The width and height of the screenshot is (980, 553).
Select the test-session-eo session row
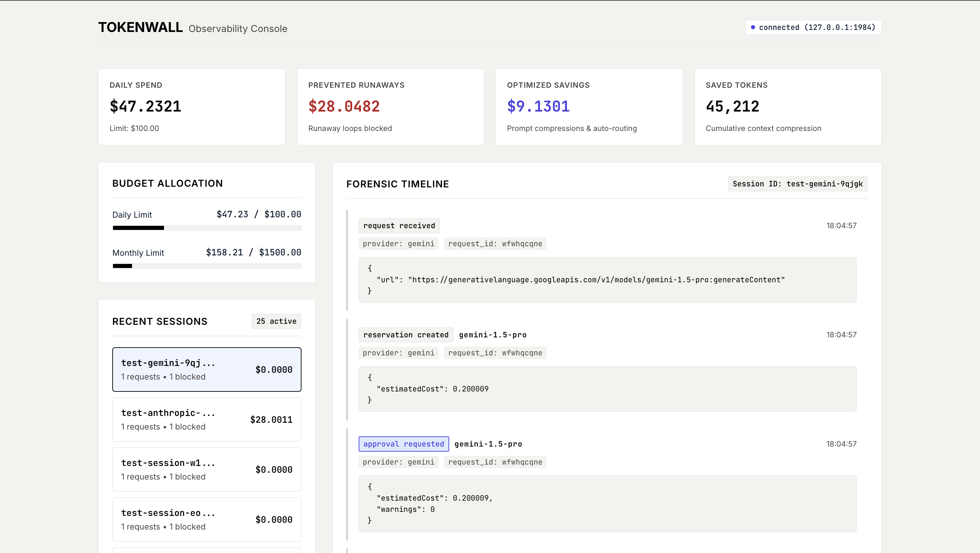tap(207, 520)
